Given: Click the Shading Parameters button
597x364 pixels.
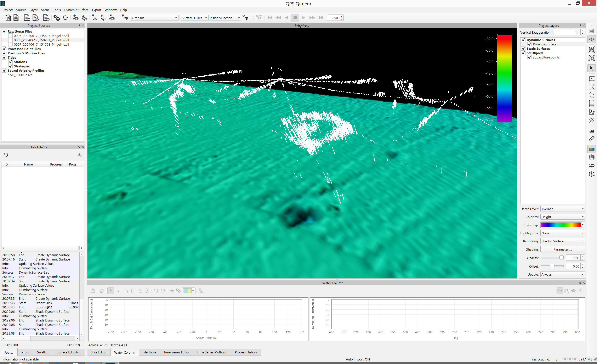Looking at the screenshot, I should click(562, 249).
